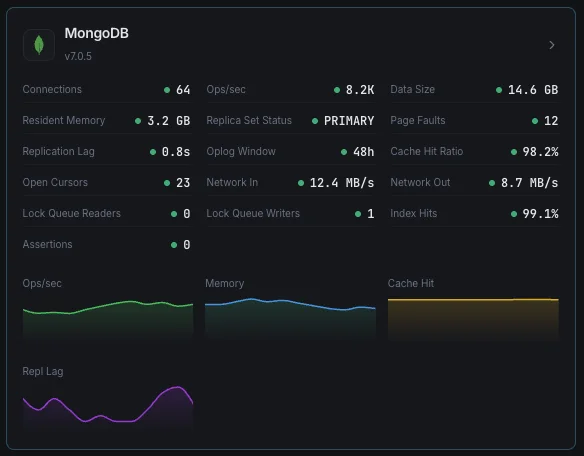Click the Index Hits label
Screen dimensions: 584x456
pyautogui.click(x=413, y=213)
